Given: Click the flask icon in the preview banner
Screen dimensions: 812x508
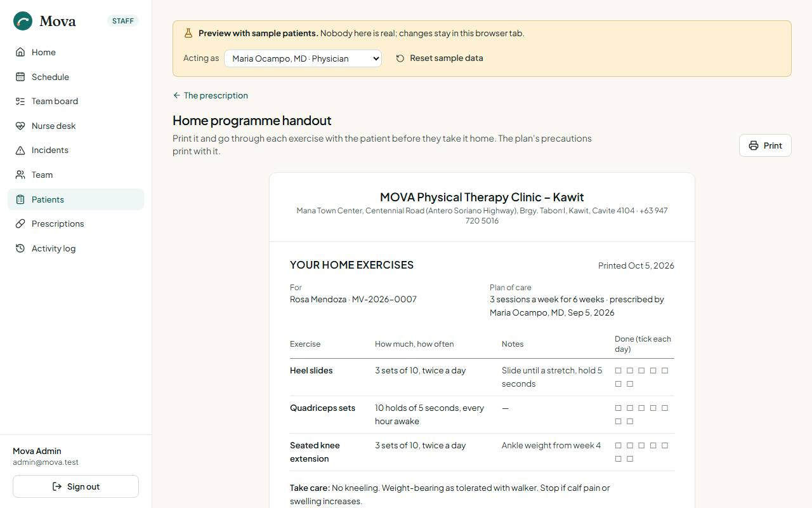Looking at the screenshot, I should click(188, 33).
